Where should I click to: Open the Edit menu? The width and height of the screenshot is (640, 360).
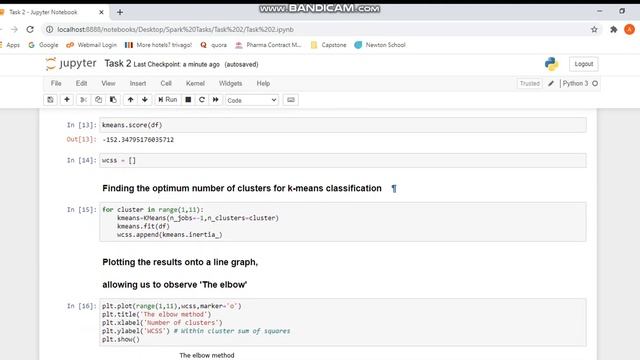[x=81, y=83]
